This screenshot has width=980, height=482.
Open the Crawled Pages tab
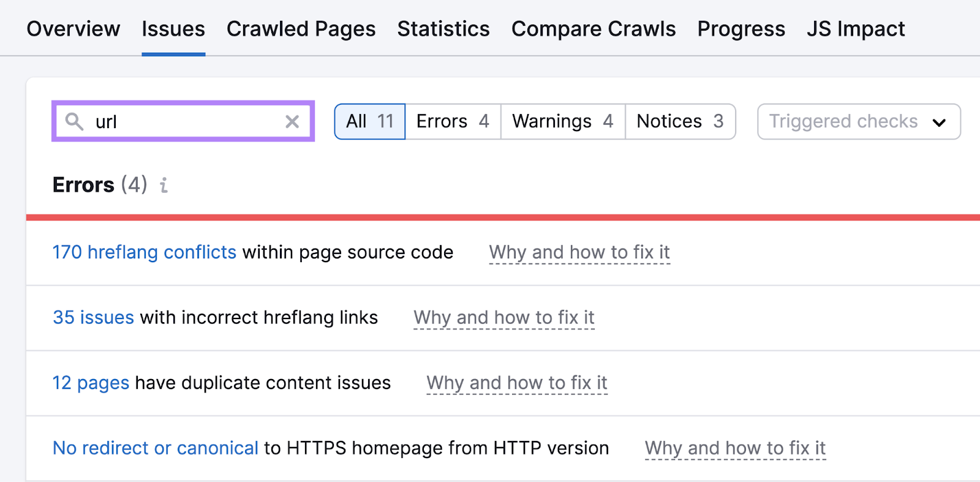pos(301,29)
